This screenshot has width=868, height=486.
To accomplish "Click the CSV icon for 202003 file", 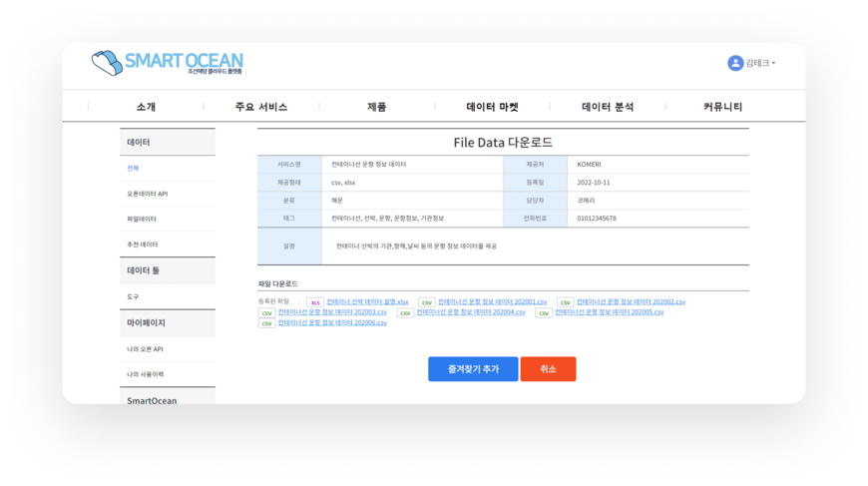I will click(266, 313).
